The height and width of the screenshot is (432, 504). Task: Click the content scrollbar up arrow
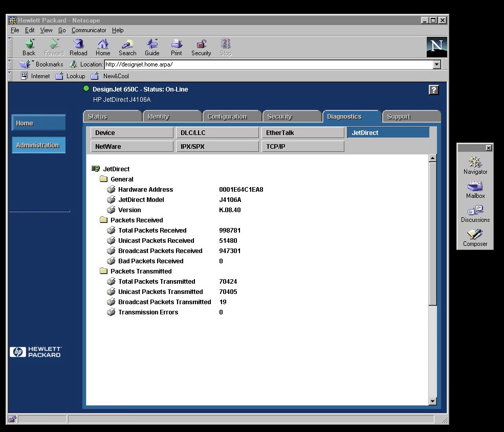pos(433,158)
